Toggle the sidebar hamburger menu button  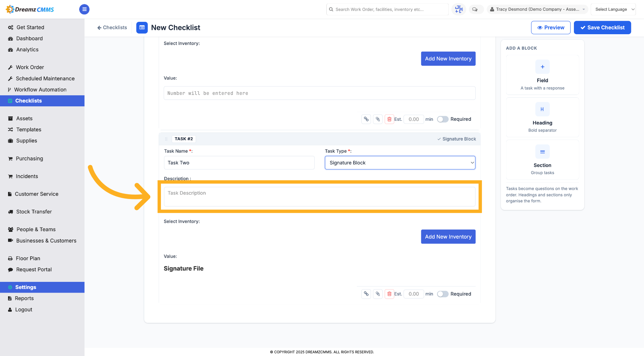pos(84,9)
